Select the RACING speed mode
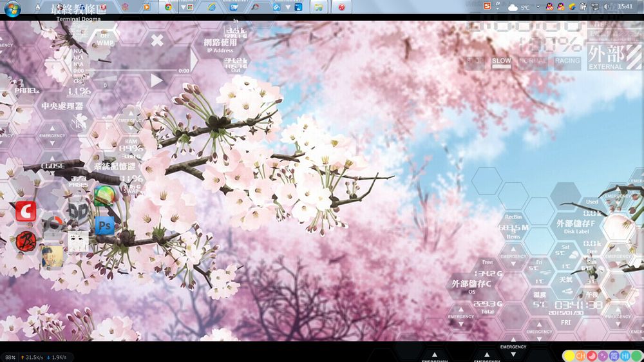Image resolution: width=644 pixels, height=362 pixels. coord(567,63)
